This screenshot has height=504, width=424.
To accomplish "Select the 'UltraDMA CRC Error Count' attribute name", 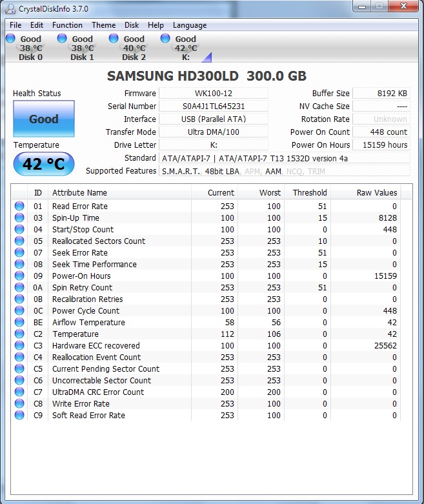I will pos(98,392).
